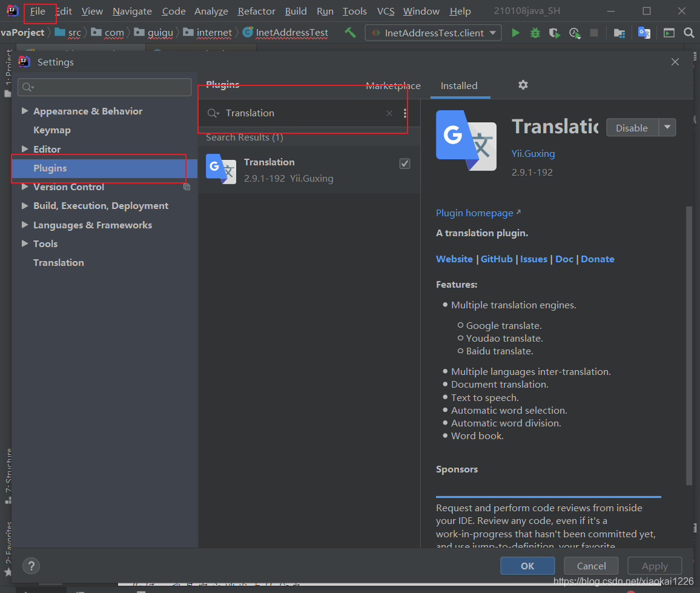This screenshot has height=593, width=700.
Task: Open the plugin GitHub link
Action: tap(497, 259)
